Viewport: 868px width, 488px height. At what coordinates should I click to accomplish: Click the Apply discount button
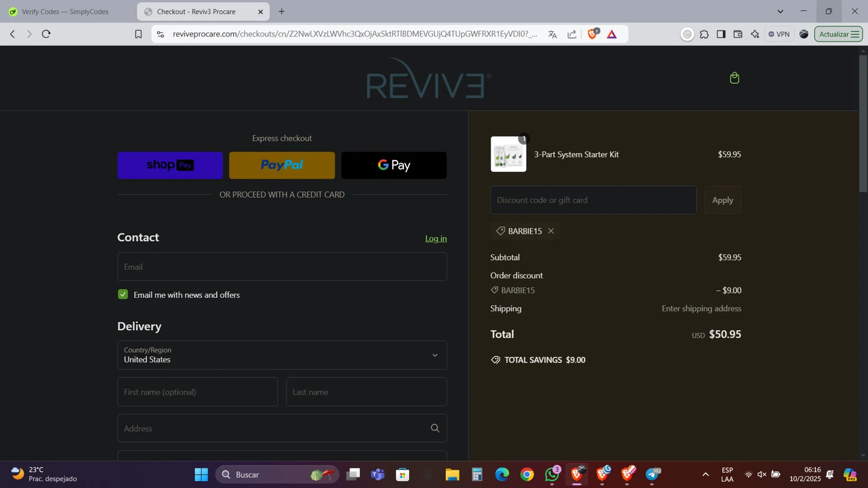[722, 200]
